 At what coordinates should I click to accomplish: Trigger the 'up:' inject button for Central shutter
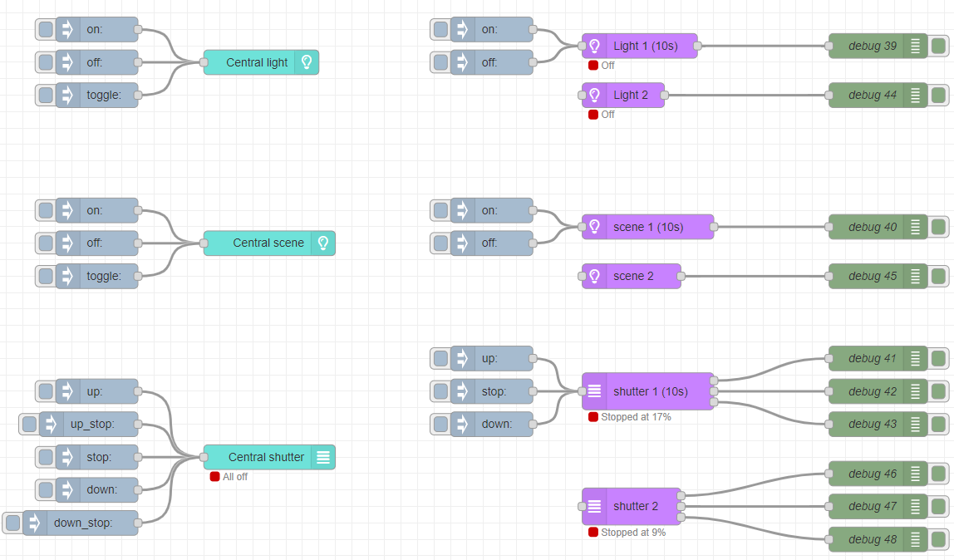pos(46,391)
